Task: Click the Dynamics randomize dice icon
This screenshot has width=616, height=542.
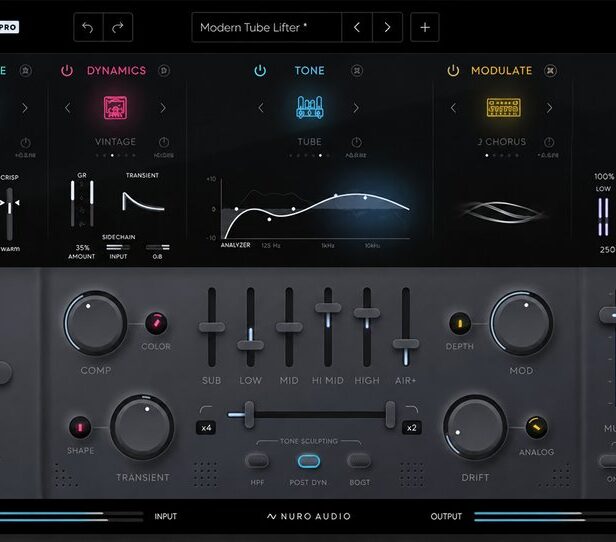Action: click(164, 71)
